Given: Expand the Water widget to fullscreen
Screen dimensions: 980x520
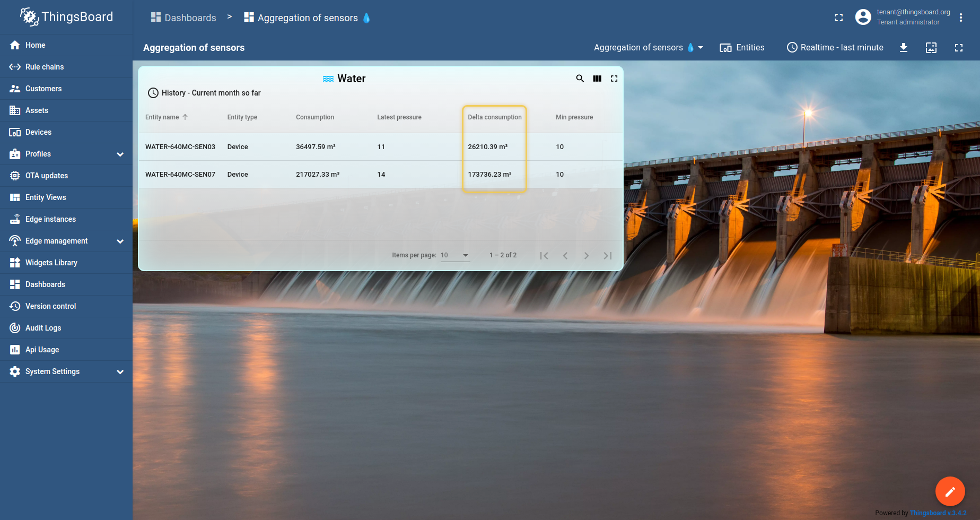Looking at the screenshot, I should [x=614, y=79].
